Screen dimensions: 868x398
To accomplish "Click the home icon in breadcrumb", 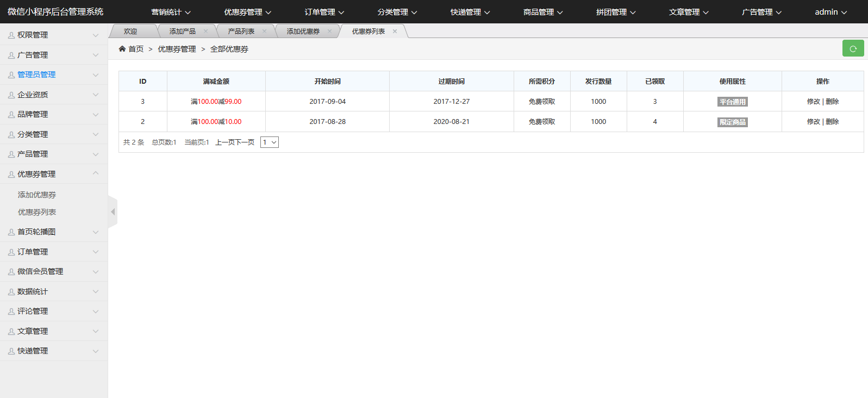I will [x=122, y=49].
